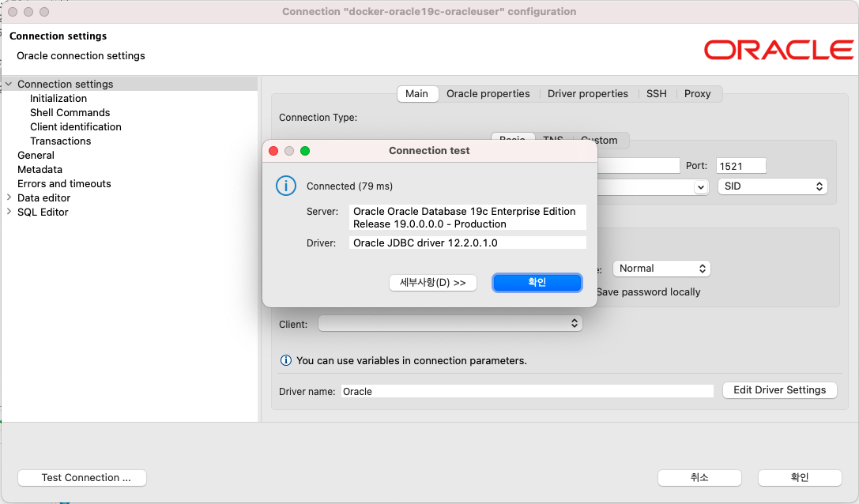Open the database name combo box arrow
This screenshot has height=504, width=859.
click(x=701, y=186)
